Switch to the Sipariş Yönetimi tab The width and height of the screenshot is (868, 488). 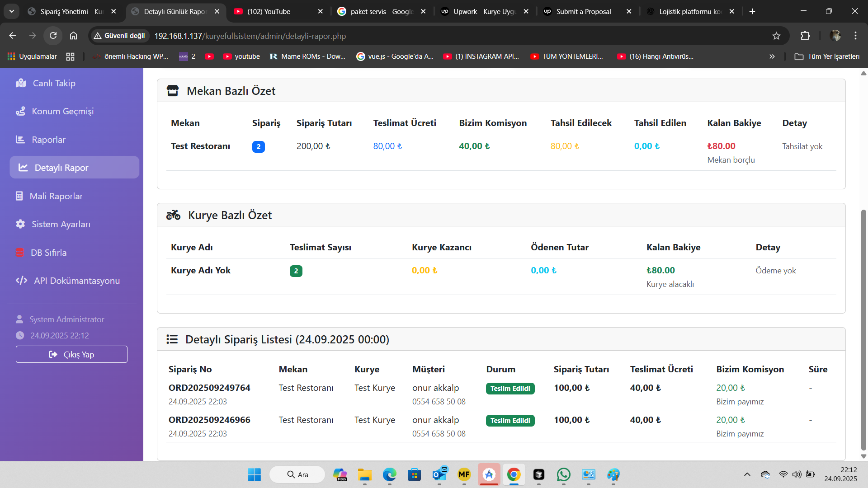point(71,11)
